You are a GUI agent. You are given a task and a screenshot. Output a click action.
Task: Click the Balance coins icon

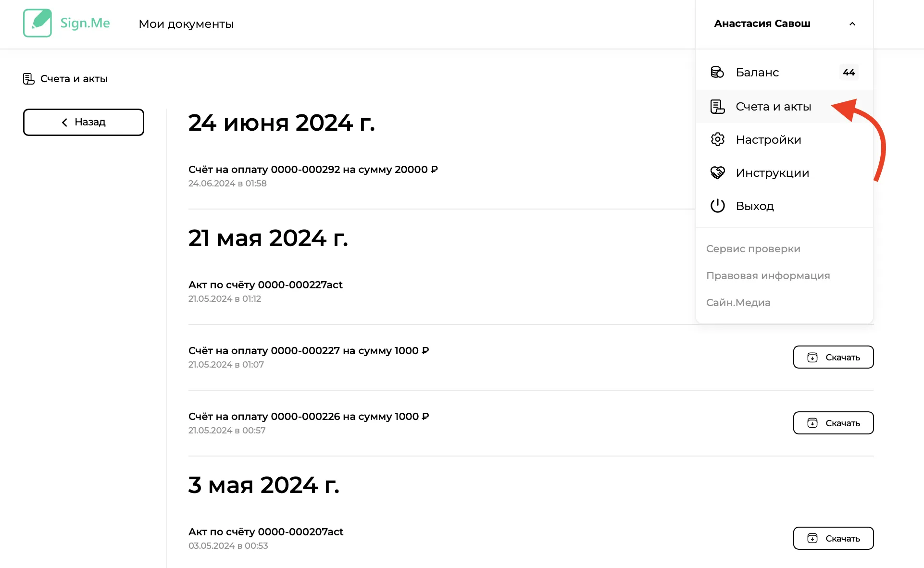tap(717, 72)
